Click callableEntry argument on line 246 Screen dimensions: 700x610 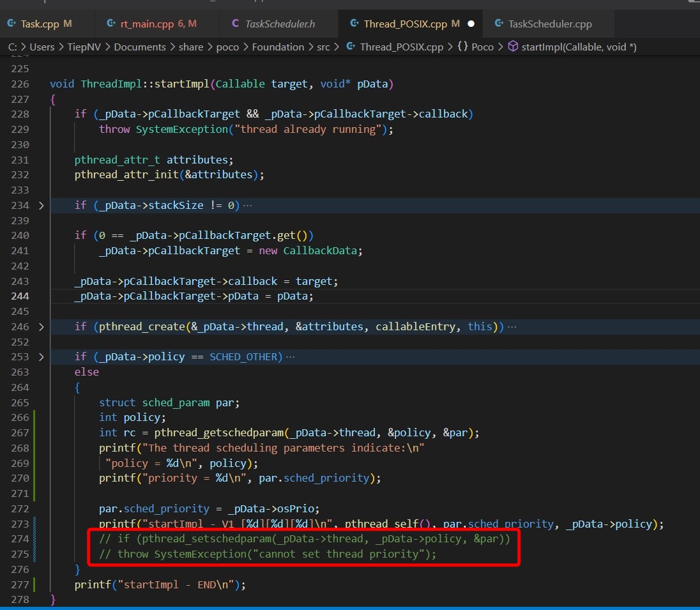(415, 327)
